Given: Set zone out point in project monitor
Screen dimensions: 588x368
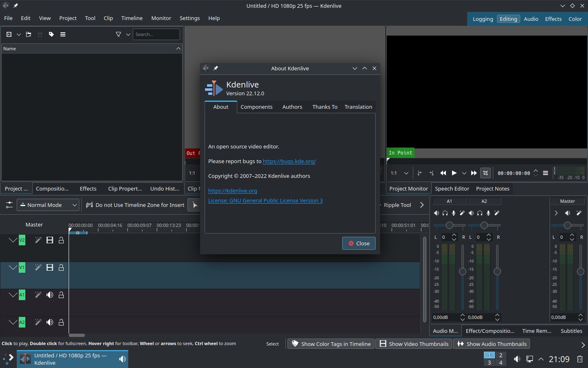Looking at the screenshot, I should click(x=431, y=173).
